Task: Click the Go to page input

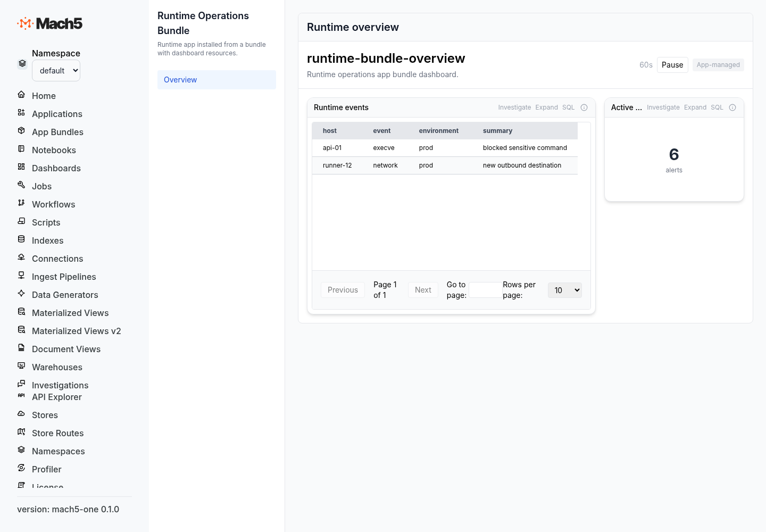Action: point(485,290)
